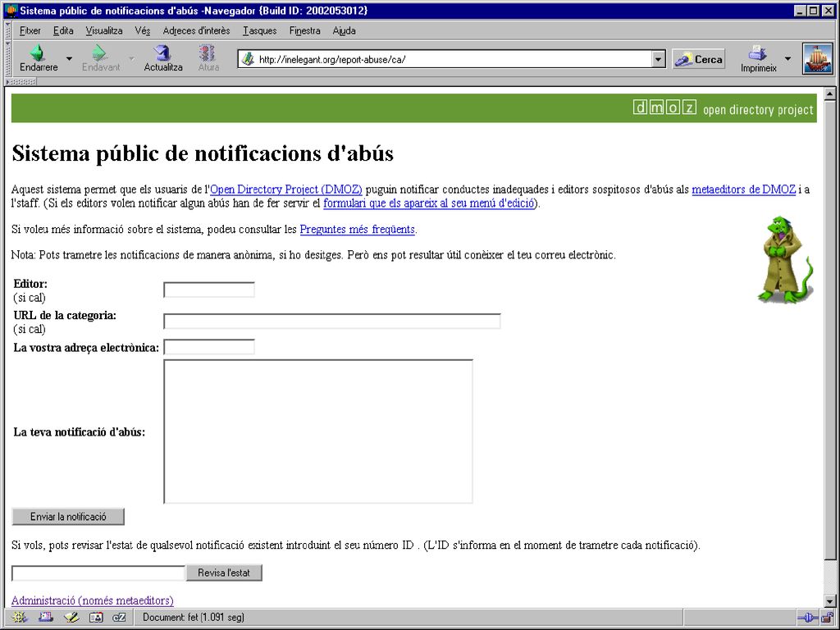This screenshot has width=840, height=630.
Task: Open the formulari que els apareix link
Action: click(x=428, y=203)
